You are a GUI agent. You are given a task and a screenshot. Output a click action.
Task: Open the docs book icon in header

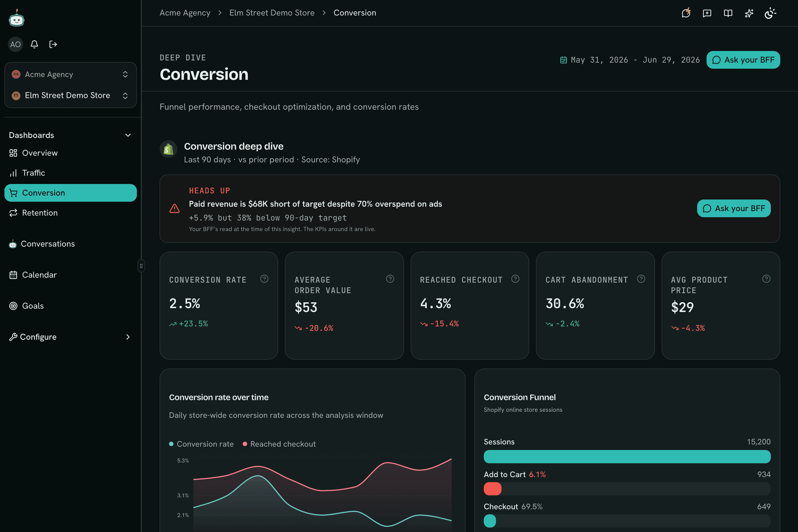(x=728, y=13)
